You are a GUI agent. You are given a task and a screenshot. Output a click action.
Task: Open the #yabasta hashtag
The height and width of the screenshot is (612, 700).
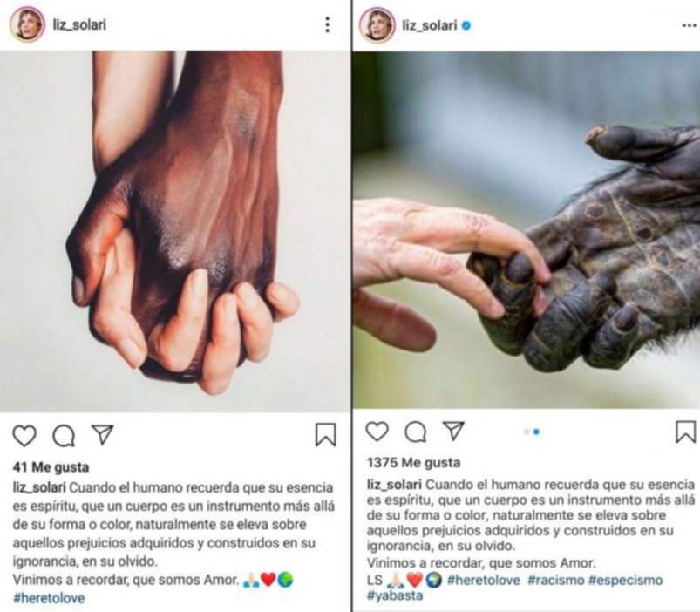tap(395, 595)
